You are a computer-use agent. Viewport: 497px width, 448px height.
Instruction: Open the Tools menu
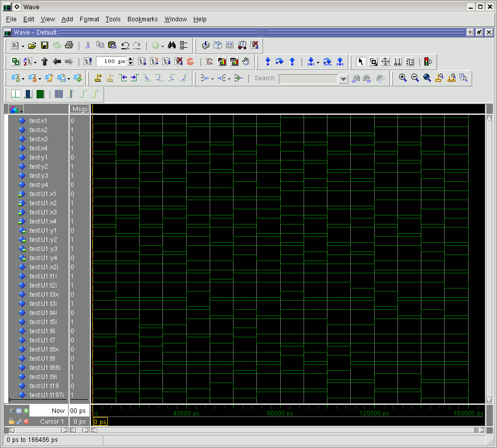[113, 19]
